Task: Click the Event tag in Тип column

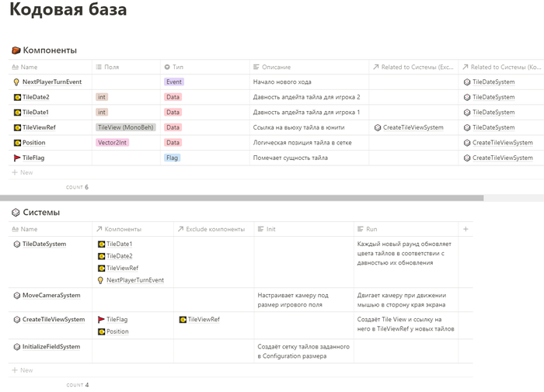Action: 174,82
